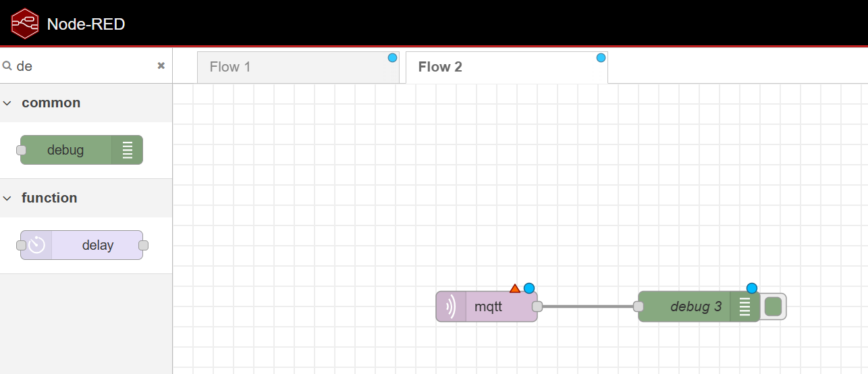Select the mqtt node on the canvas
This screenshot has width=868, height=374.
(487, 306)
